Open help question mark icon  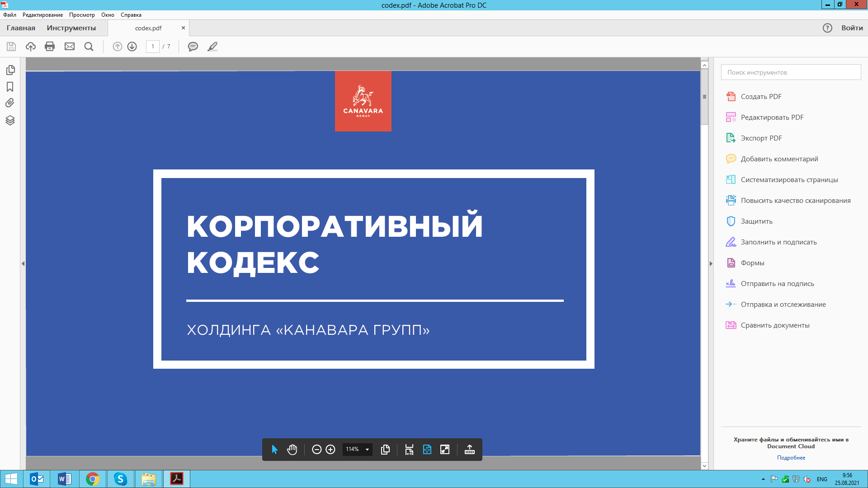[827, 28]
